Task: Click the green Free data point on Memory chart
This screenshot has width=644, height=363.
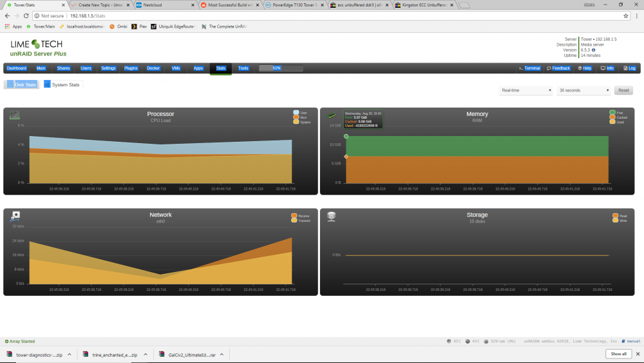Action: 346,136
